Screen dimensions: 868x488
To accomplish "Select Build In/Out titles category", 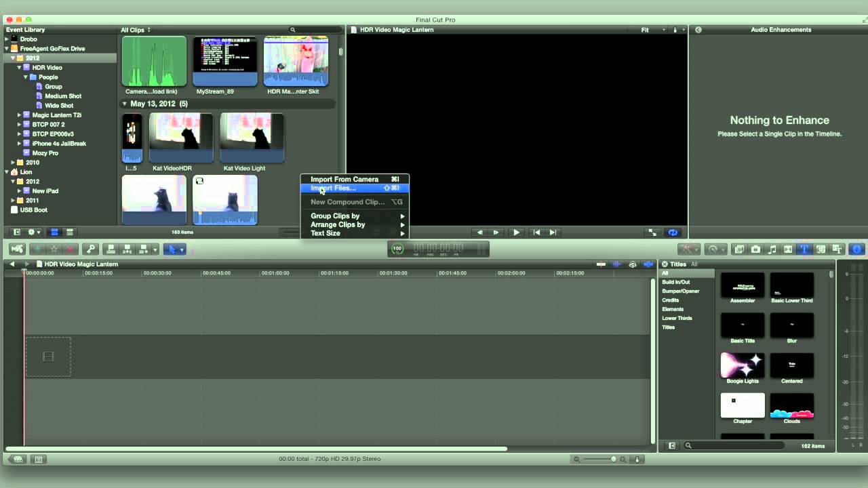I will [675, 282].
